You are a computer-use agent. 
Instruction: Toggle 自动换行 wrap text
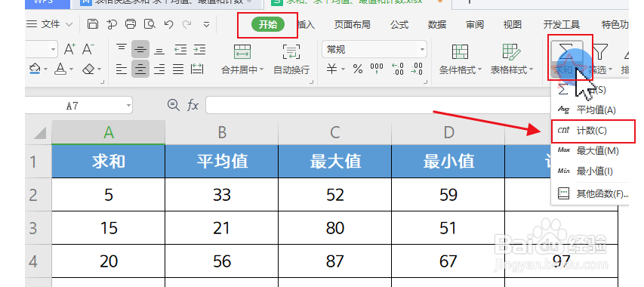tap(291, 60)
